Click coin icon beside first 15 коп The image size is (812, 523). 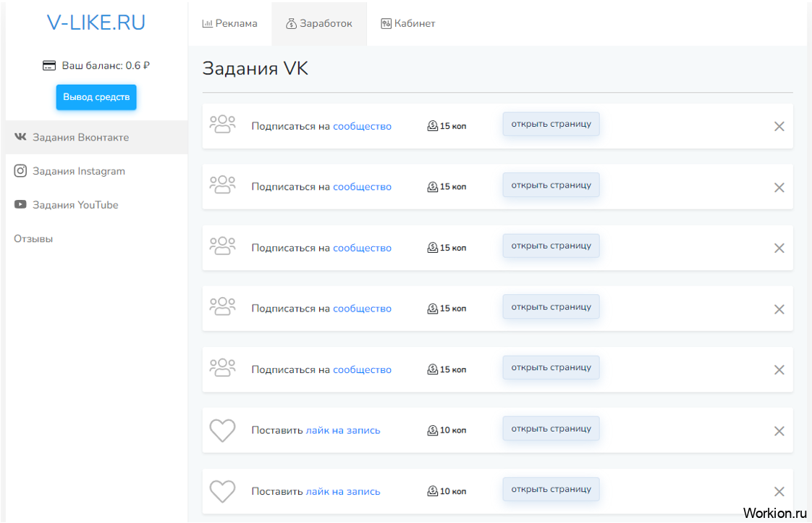[432, 126]
